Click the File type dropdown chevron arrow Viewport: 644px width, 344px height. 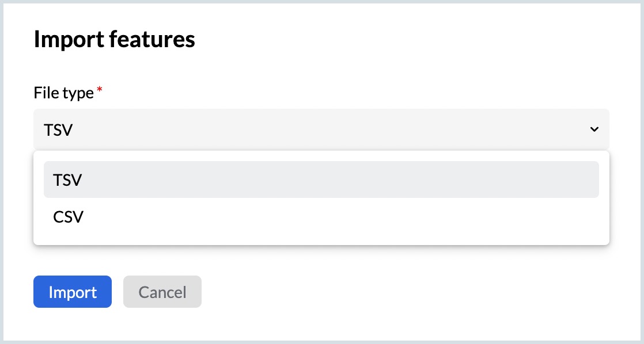click(x=594, y=130)
